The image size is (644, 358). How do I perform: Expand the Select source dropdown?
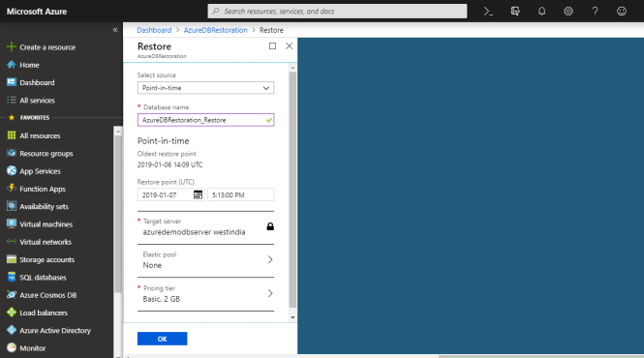pyautogui.click(x=205, y=88)
